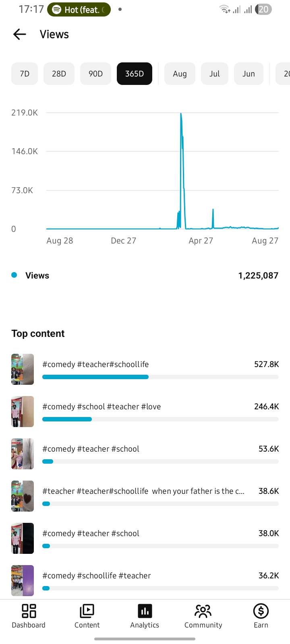This screenshot has height=644, width=290.
Task: Open the Earn dollar icon
Action: tap(261, 611)
